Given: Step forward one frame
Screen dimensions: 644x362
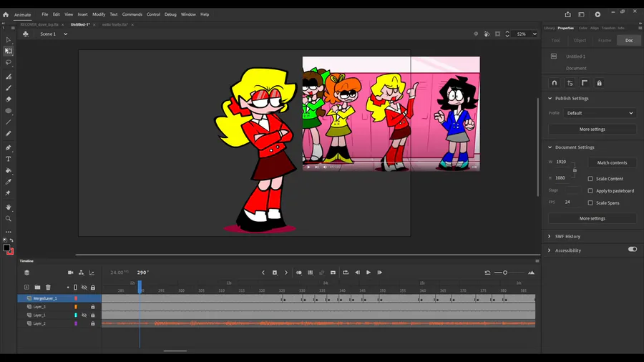Looking at the screenshot, I should click(380, 273).
